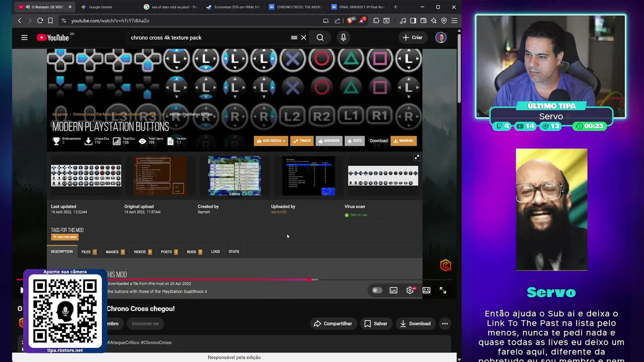Open a new browser tab

pos(395,7)
